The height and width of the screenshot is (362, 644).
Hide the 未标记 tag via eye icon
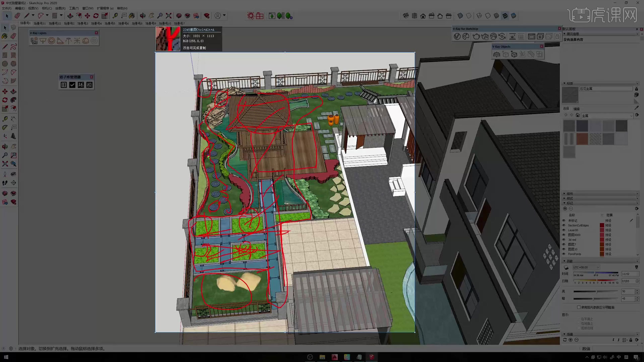point(564,221)
